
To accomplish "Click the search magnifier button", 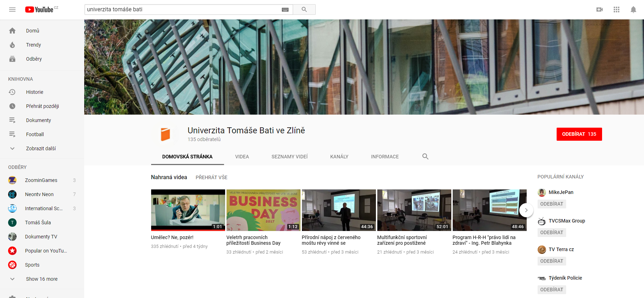I will [x=304, y=10].
